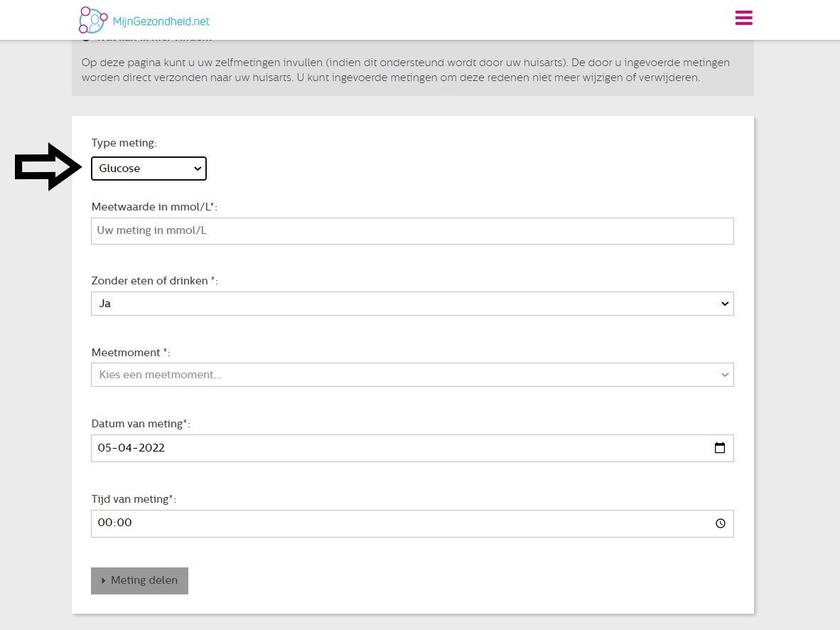
Task: Click the Type meting label
Action: click(124, 143)
